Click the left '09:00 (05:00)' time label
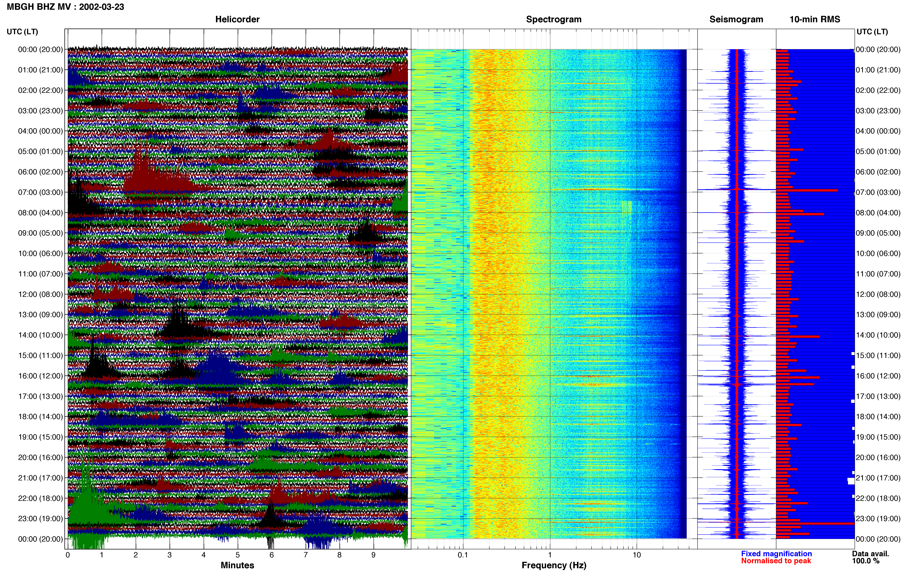The height and width of the screenshot is (578, 924). pyautogui.click(x=41, y=233)
